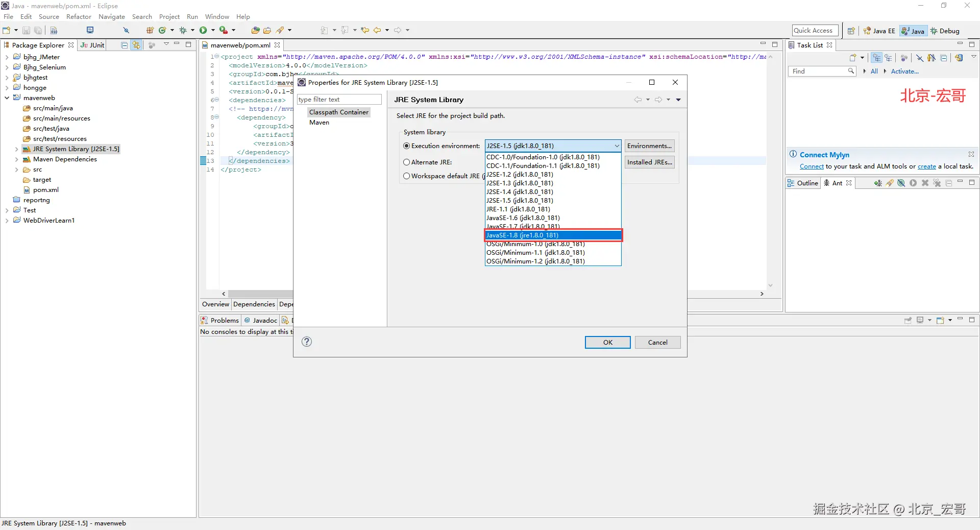The image size is (980, 530).
Task: Click New Task icon in Task List
Action: tap(852, 58)
